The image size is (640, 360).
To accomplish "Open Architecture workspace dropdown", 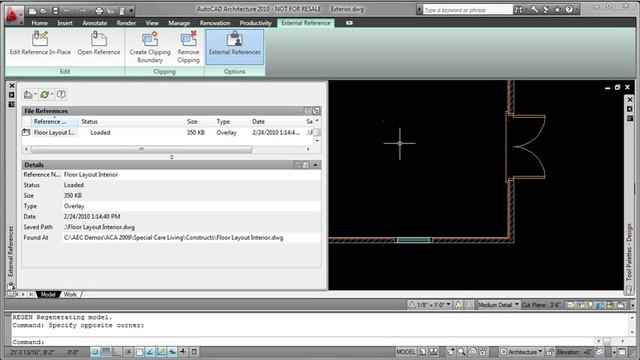I will click(522, 352).
